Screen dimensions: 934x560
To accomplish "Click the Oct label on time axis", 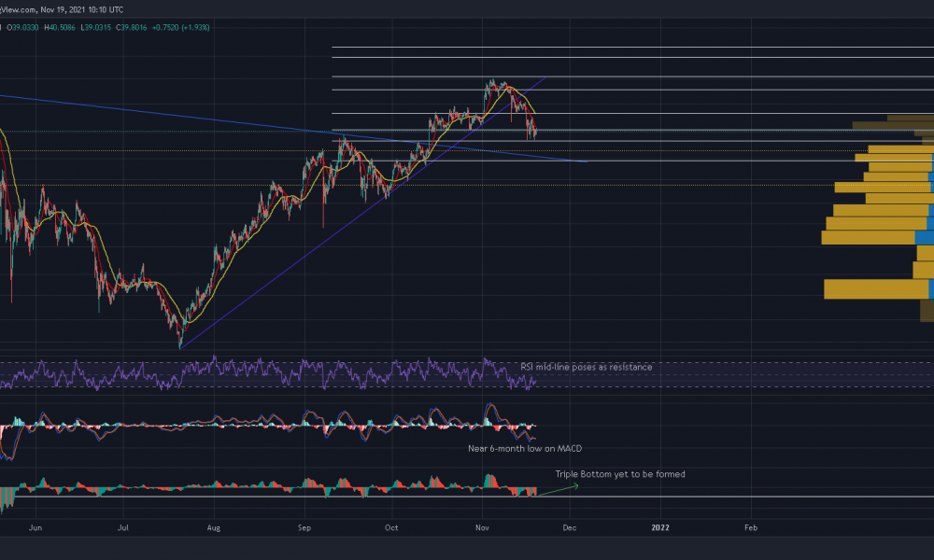I will tap(391, 528).
